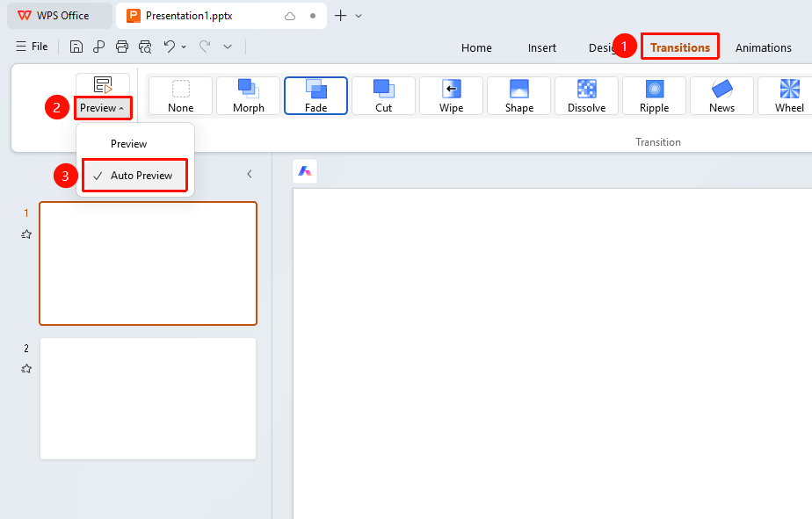
Task: Switch to the WPS Office home tab
Action: (x=59, y=16)
